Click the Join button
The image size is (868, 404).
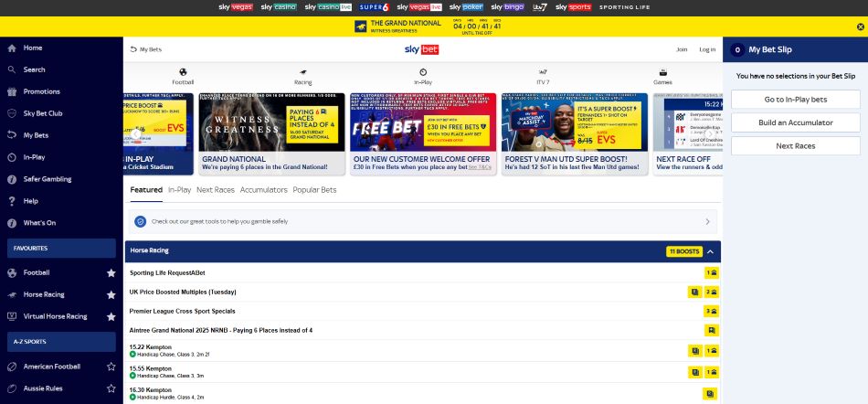tap(682, 49)
